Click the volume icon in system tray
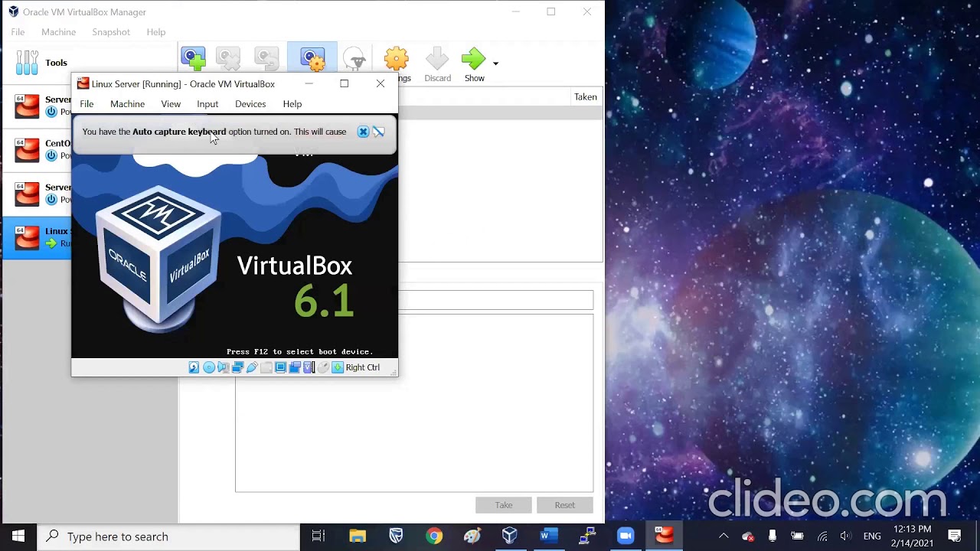The image size is (980, 551). pos(845,536)
